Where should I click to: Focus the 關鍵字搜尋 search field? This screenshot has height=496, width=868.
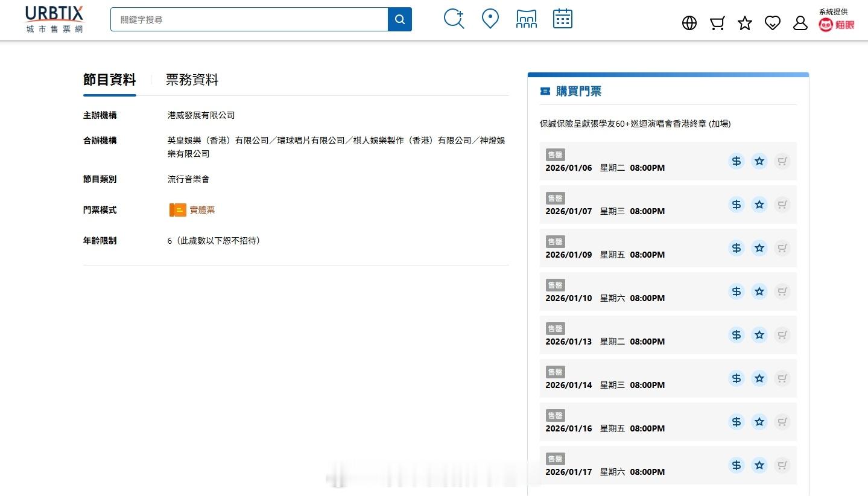(249, 19)
